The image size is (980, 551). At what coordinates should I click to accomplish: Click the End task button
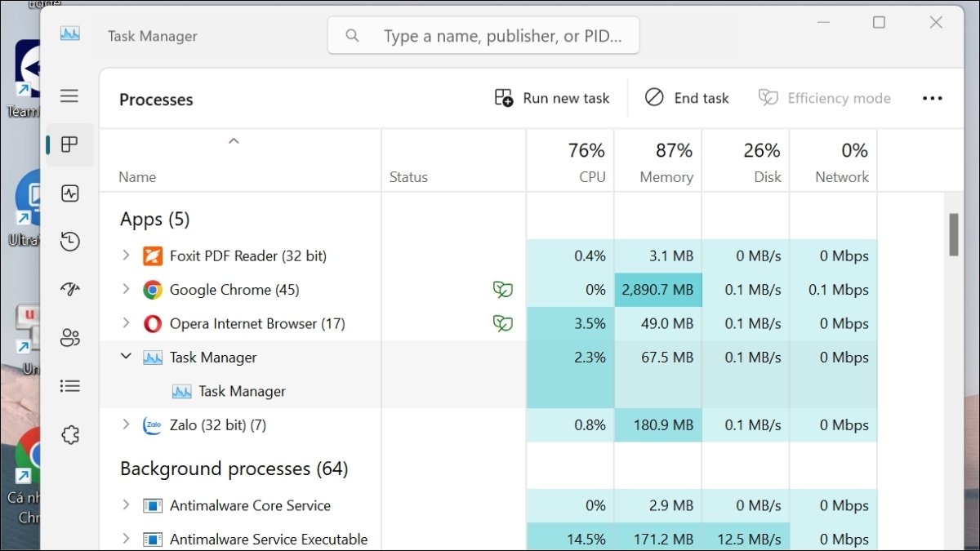687,99
